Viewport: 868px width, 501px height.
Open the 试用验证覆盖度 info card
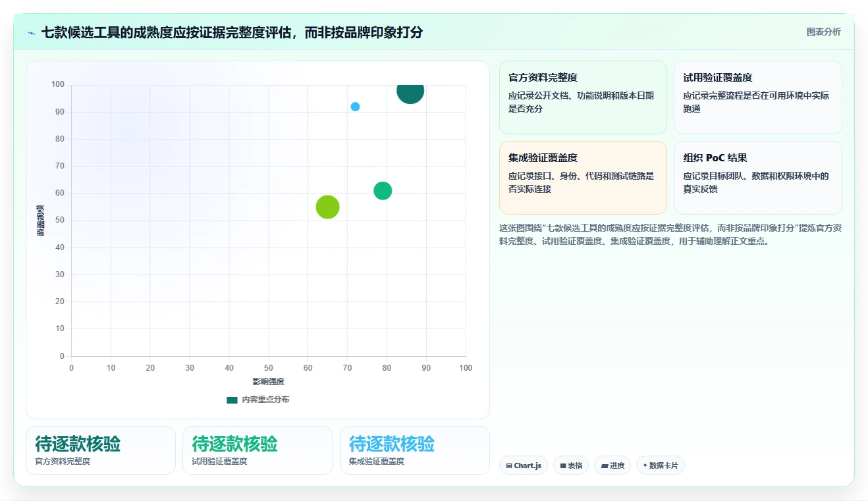[x=757, y=97]
